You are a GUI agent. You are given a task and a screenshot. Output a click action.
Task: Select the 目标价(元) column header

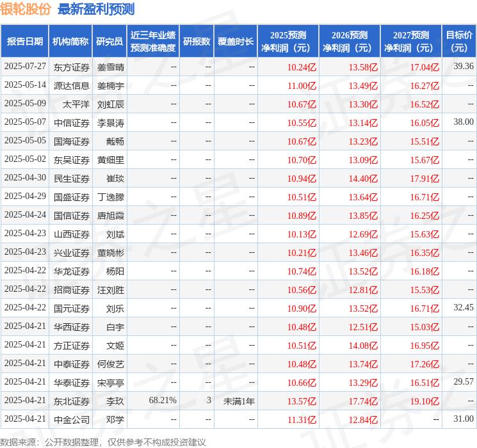click(x=459, y=42)
